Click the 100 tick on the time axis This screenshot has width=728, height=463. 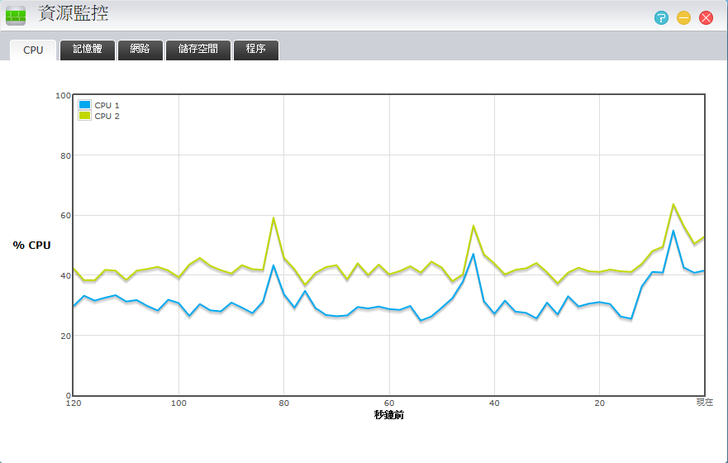coord(179,403)
